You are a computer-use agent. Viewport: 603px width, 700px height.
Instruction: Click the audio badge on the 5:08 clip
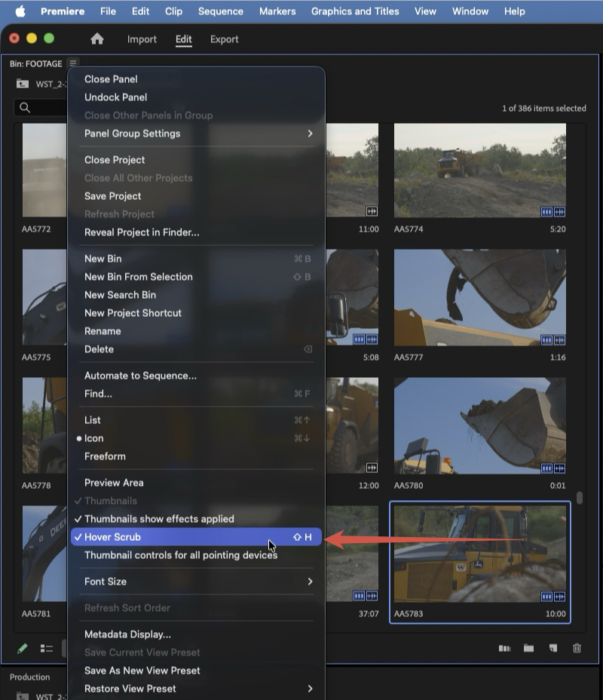372,339
